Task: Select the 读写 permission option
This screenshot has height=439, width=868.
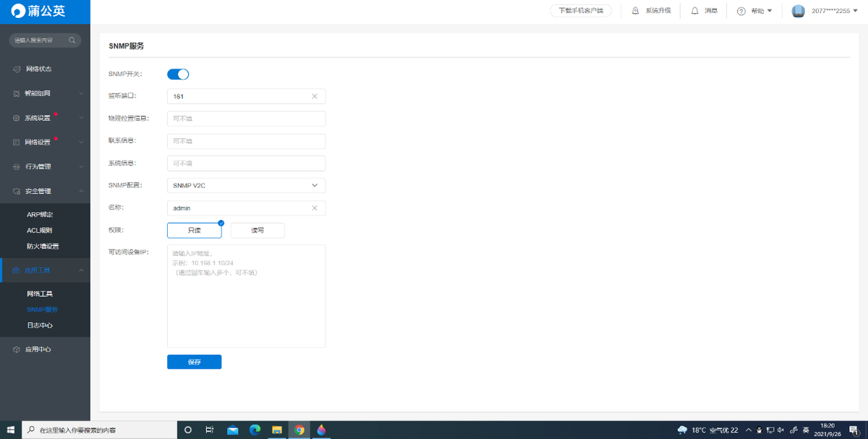Action: (258, 231)
